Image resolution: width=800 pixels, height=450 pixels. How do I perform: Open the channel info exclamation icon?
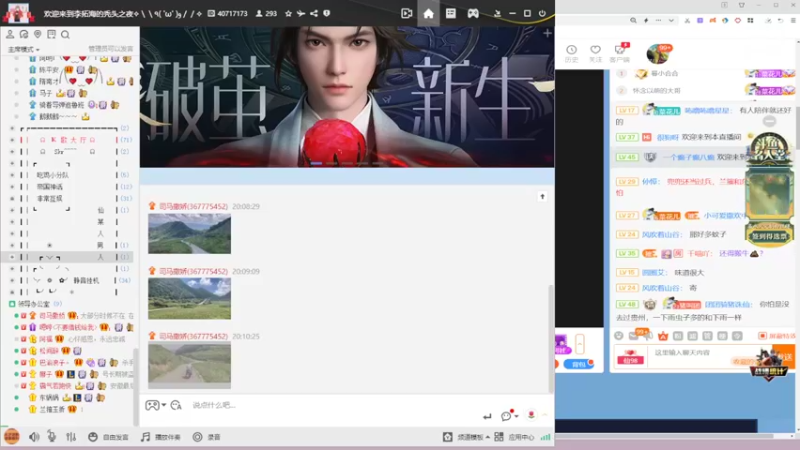click(x=327, y=14)
